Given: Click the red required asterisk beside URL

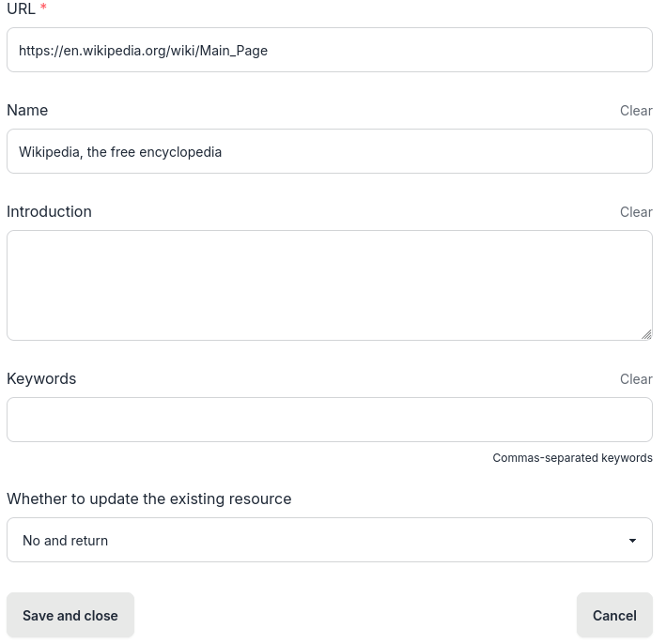Looking at the screenshot, I should tap(43, 8).
